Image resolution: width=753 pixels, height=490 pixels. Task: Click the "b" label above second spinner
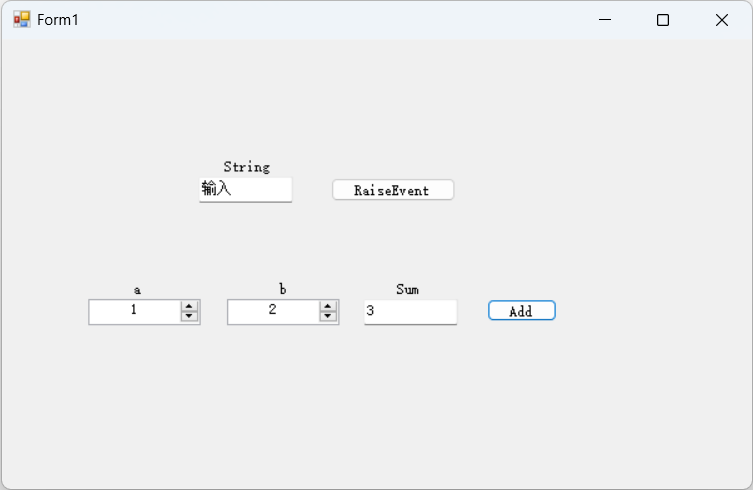click(282, 289)
